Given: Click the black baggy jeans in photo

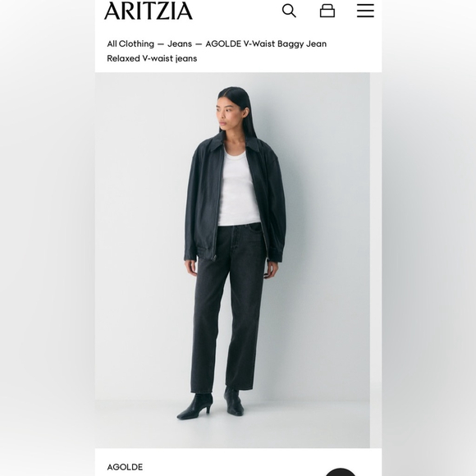Looking at the screenshot, I should coord(227,307).
